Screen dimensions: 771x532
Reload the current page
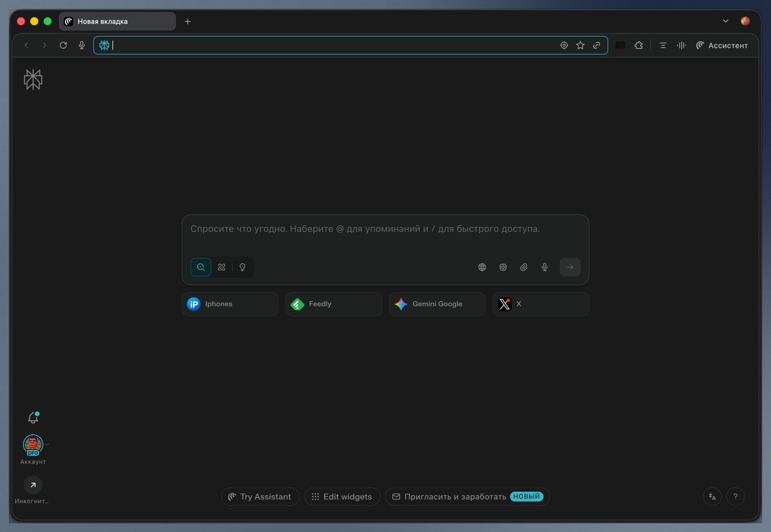tap(63, 45)
